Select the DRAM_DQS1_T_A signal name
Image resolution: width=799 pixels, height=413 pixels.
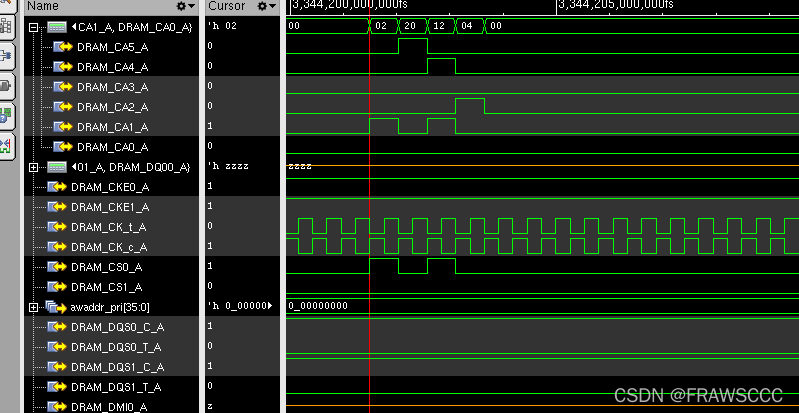coord(114,387)
